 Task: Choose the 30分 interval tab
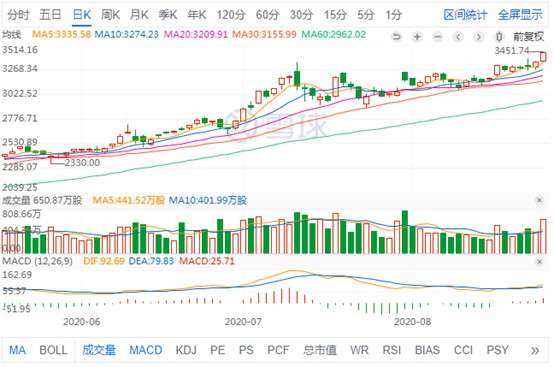tap(301, 15)
